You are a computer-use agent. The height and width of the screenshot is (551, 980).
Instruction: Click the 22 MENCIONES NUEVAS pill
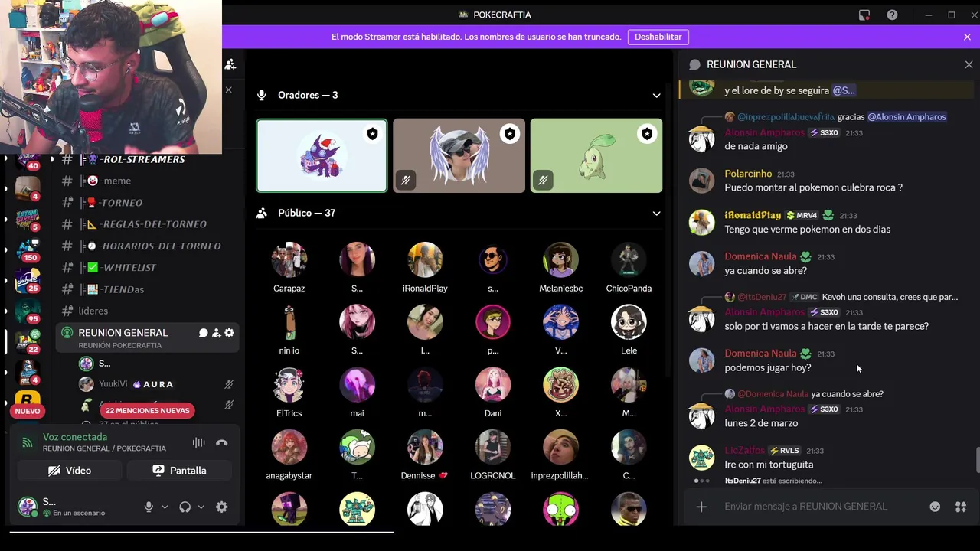coord(148,411)
